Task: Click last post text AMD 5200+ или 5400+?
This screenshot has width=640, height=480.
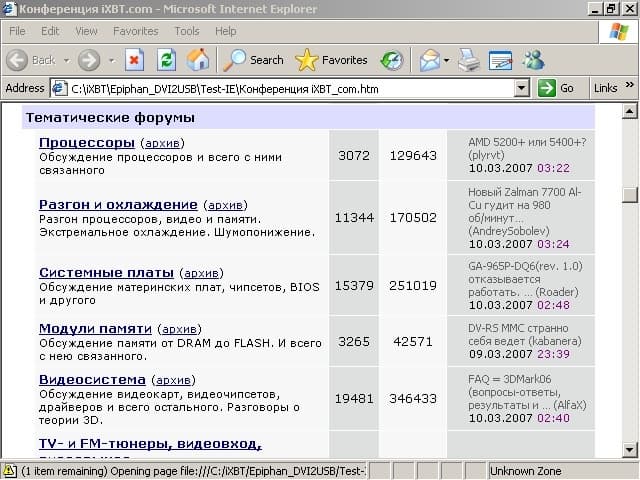Action: coord(527,142)
